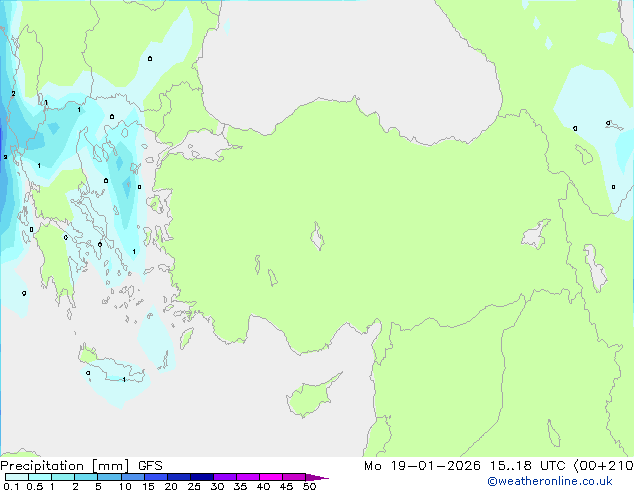Click the island of Cyprus on the map
634x490 pixels.
pos(309,397)
